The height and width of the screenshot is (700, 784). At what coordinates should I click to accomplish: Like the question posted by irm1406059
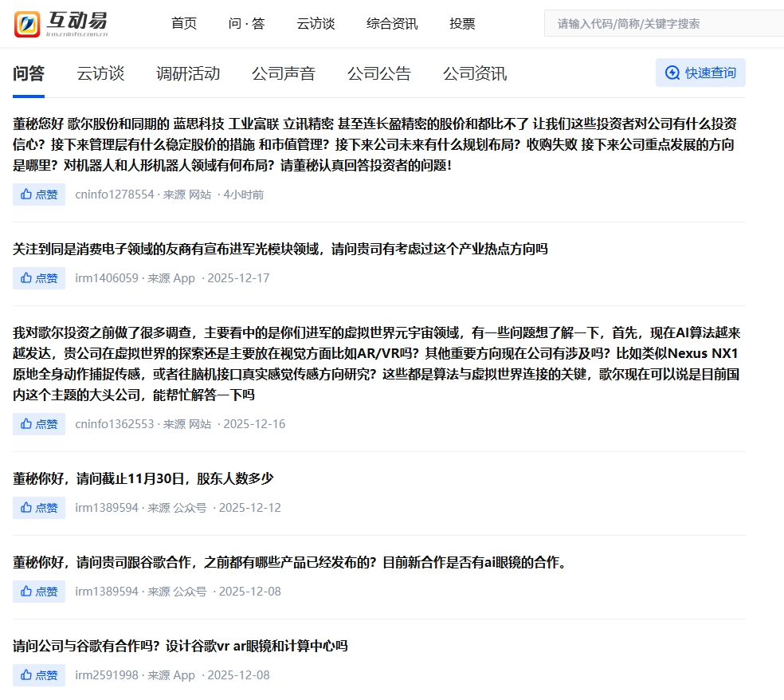click(39, 277)
